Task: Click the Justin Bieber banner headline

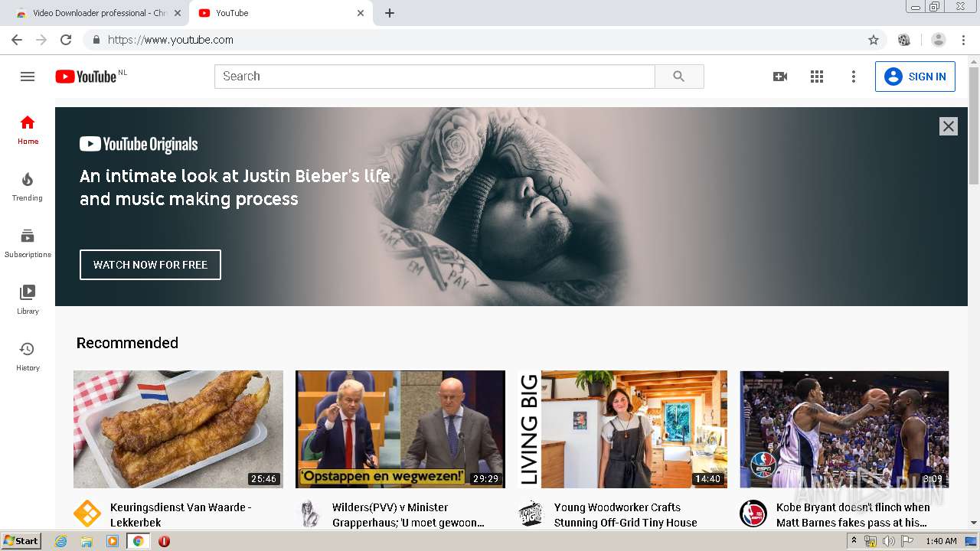Action: point(235,187)
